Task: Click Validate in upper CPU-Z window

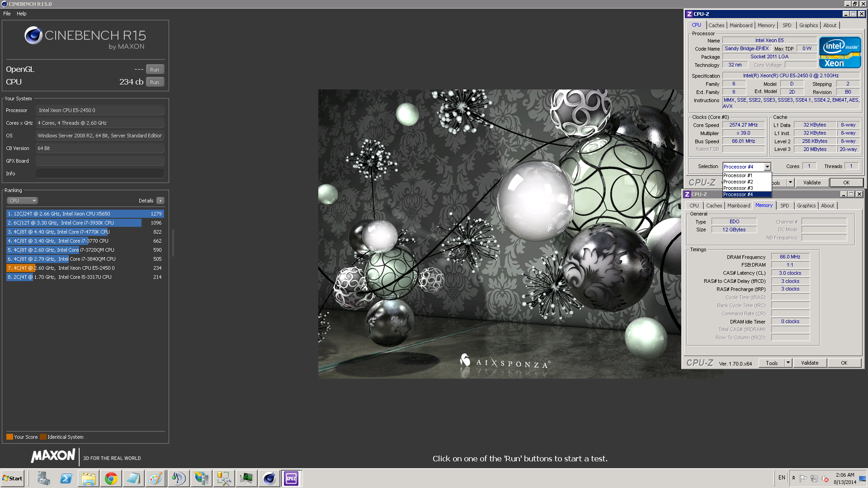Action: [812, 183]
